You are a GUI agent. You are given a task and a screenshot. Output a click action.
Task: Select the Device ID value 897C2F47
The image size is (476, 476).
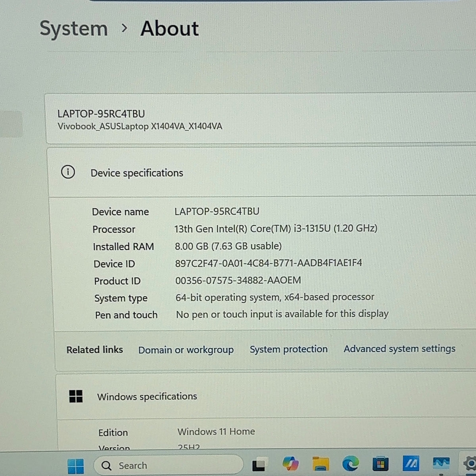coord(269,263)
